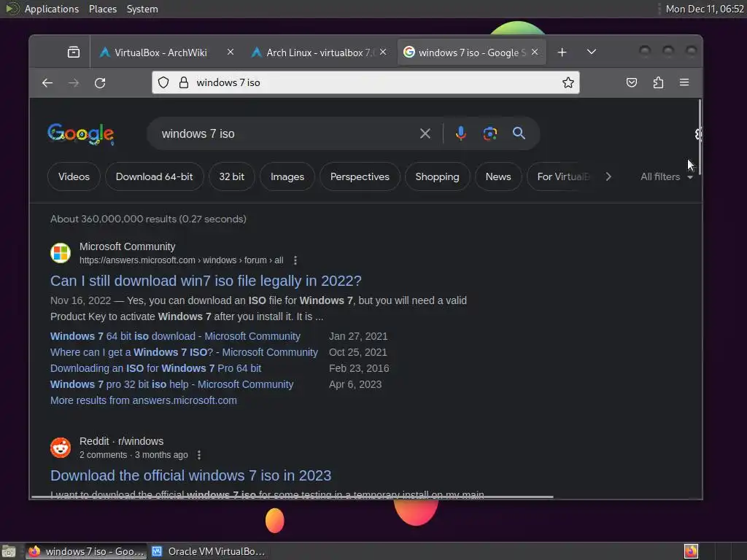The height and width of the screenshot is (560, 747).
Task: Open 'Can I still download win7 iso' result
Action: pos(206,281)
